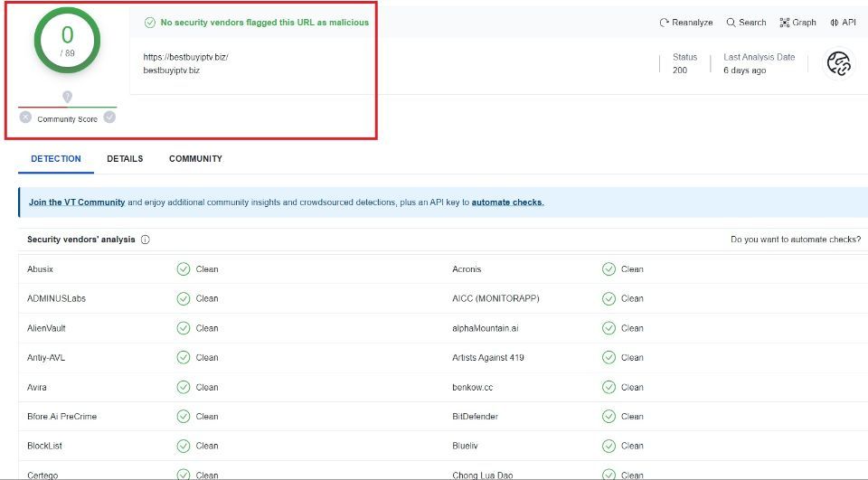Click the Clean check icon for AICC (MONITORAPP)

609,299
